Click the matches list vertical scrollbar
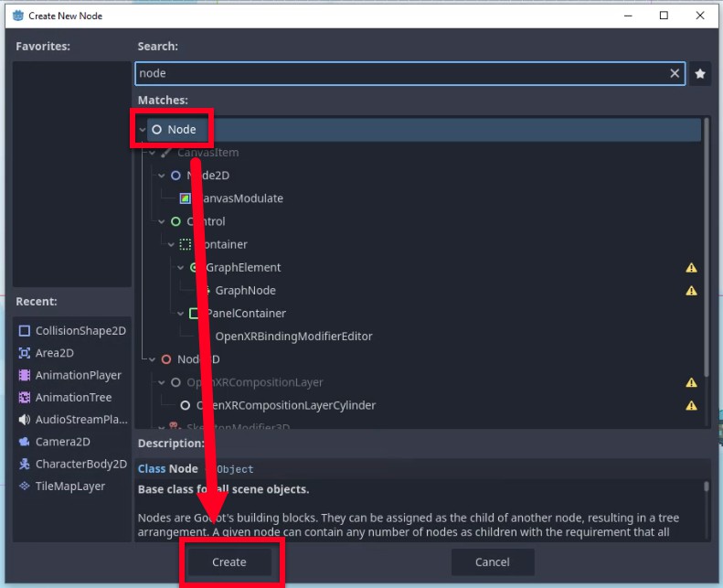 pos(706,247)
